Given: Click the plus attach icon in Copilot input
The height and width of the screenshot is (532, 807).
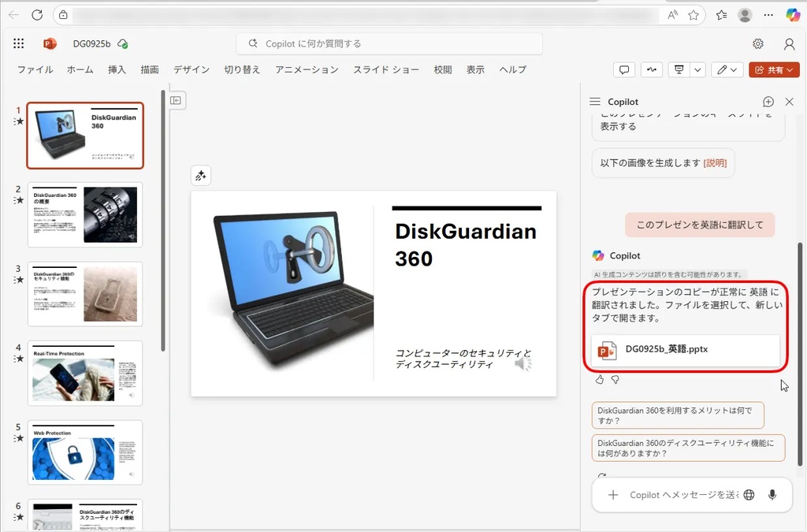Looking at the screenshot, I should pos(613,495).
